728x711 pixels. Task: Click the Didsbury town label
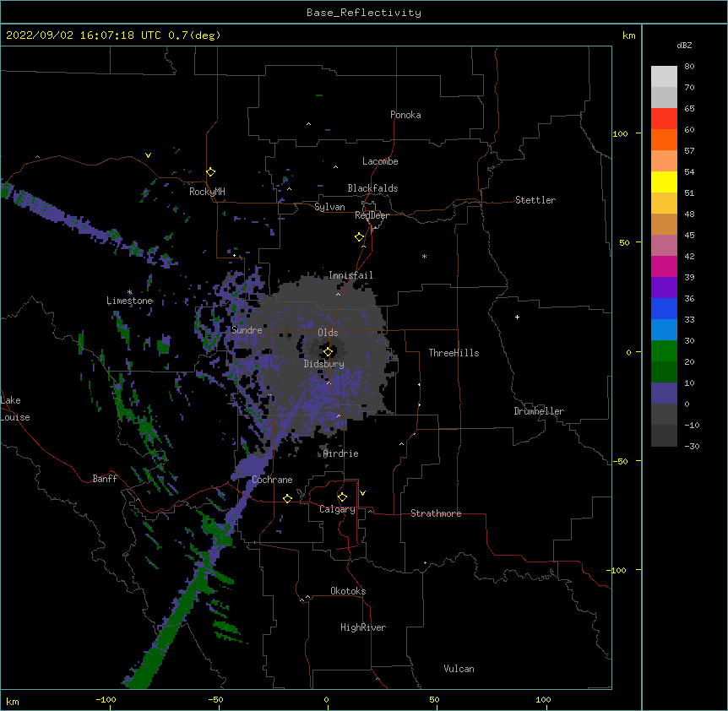324,364
